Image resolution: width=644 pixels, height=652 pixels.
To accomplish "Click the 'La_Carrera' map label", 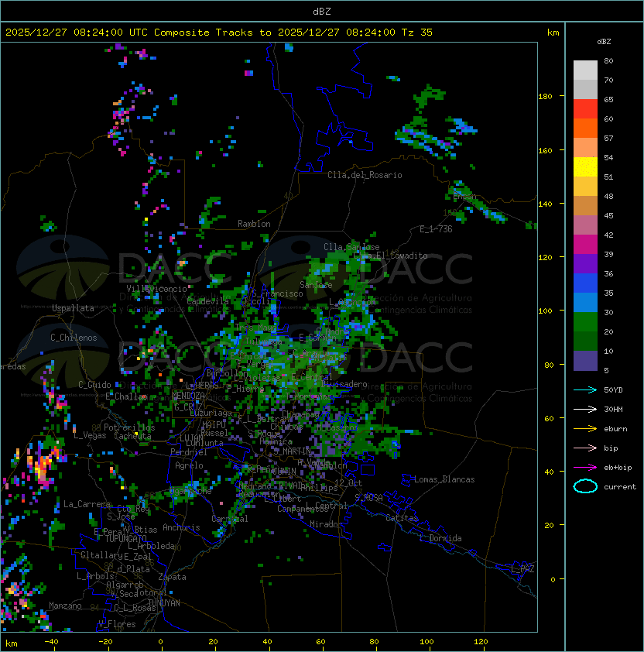I will [x=87, y=504].
